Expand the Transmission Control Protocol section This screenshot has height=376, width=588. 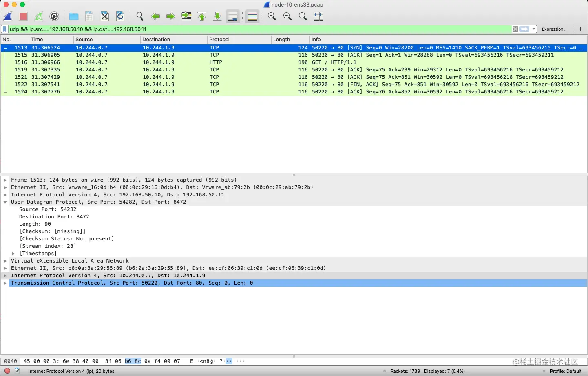pos(5,283)
